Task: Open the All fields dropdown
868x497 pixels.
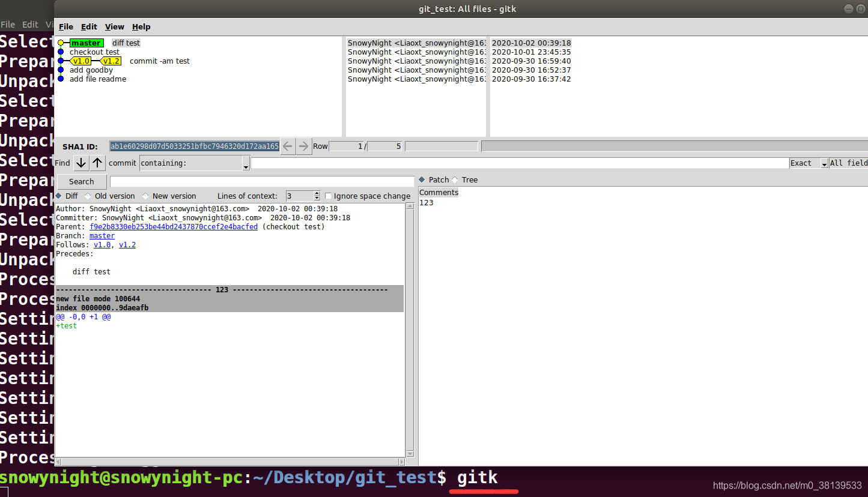Action: (849, 163)
